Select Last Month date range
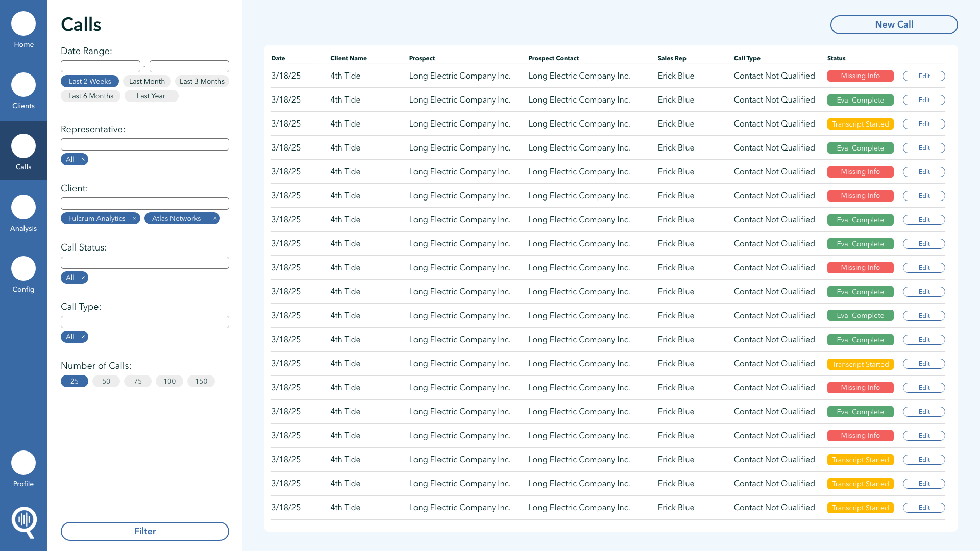Screen dimensions: 980x551 (x=147, y=81)
